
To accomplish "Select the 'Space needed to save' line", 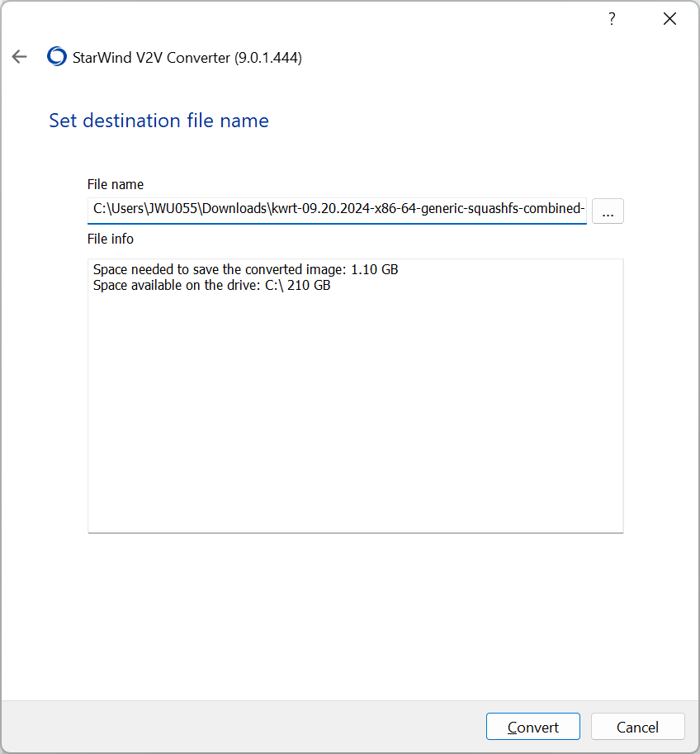I will 245,270.
